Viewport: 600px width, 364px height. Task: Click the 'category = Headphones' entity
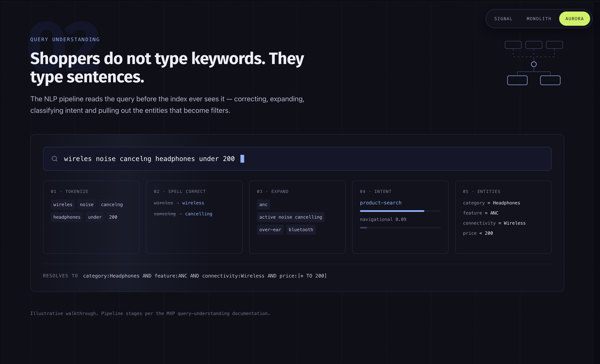pos(491,203)
